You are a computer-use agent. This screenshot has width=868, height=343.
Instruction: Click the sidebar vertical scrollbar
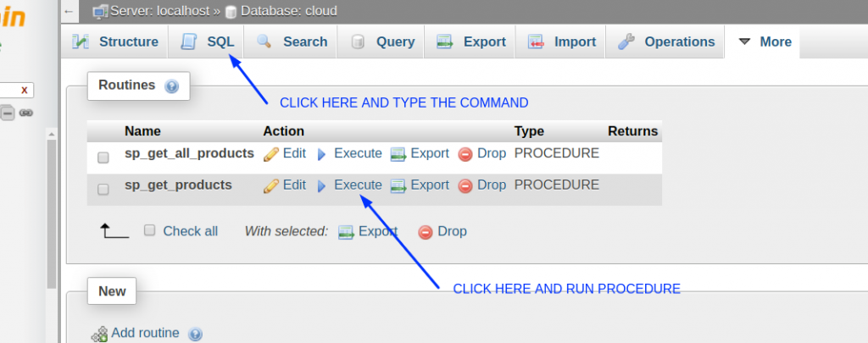[x=52, y=213]
